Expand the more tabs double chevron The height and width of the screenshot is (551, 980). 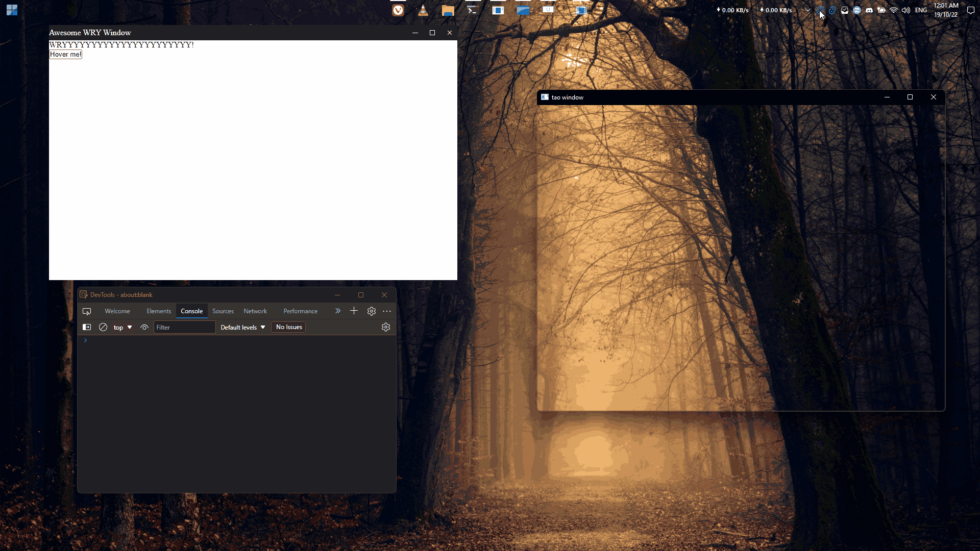coord(337,311)
